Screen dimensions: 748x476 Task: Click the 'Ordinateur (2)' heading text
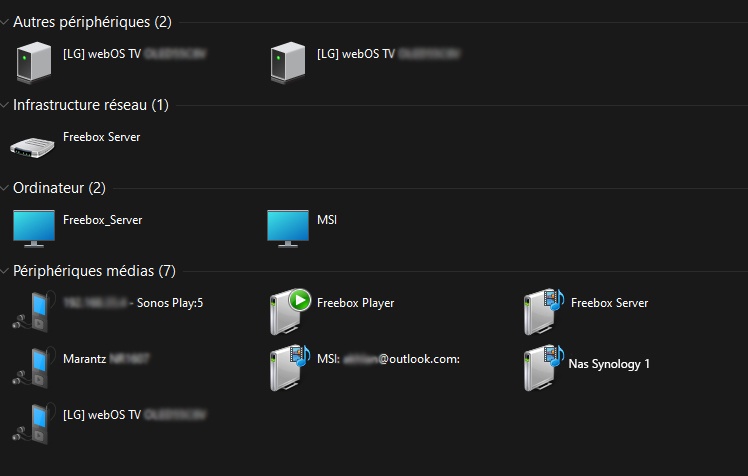pos(59,188)
